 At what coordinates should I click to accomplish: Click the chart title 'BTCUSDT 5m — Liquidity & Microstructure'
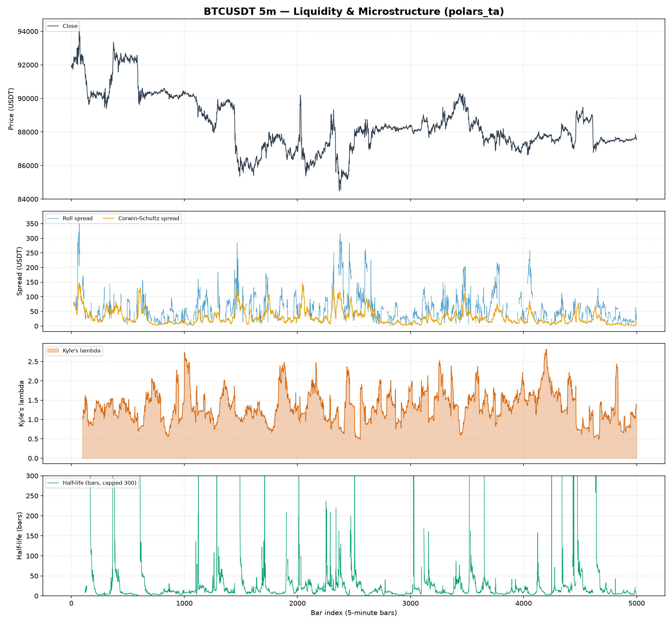pos(353,12)
